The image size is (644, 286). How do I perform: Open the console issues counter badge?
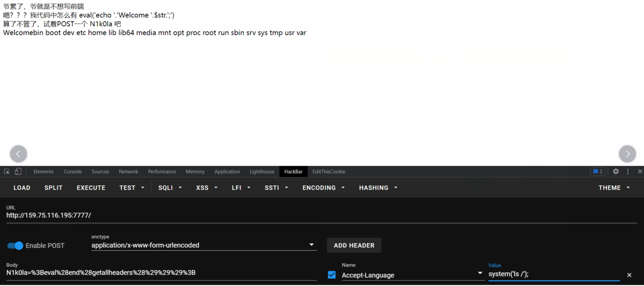pos(598,171)
